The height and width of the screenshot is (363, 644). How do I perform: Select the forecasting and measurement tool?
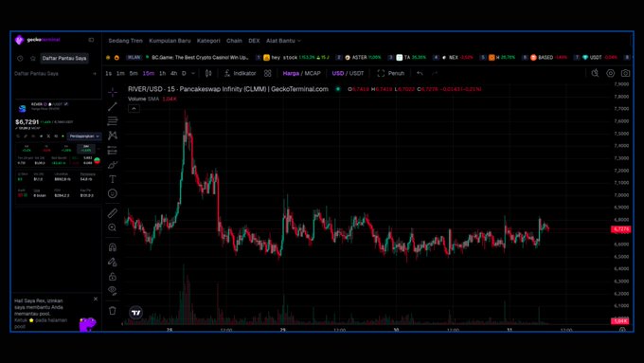point(112,151)
